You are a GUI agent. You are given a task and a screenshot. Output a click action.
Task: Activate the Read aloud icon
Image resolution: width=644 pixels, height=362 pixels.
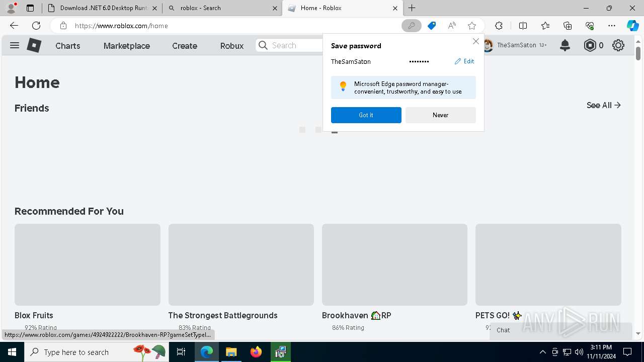click(x=452, y=26)
